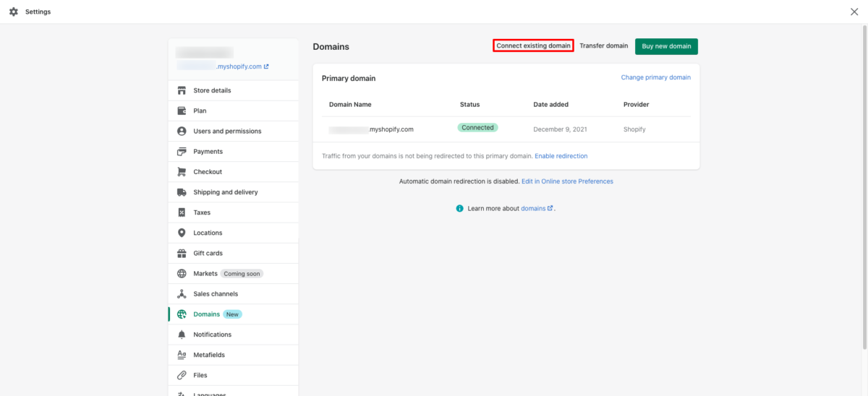Select the Files menu item
This screenshot has width=868, height=396.
200,375
